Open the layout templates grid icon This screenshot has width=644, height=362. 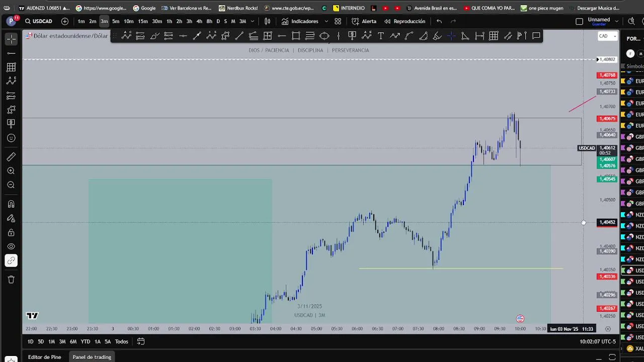point(338,21)
